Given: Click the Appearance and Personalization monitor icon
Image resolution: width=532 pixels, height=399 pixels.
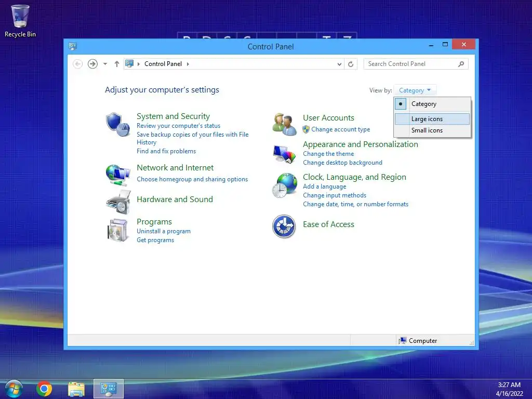Looking at the screenshot, I should (x=284, y=154).
